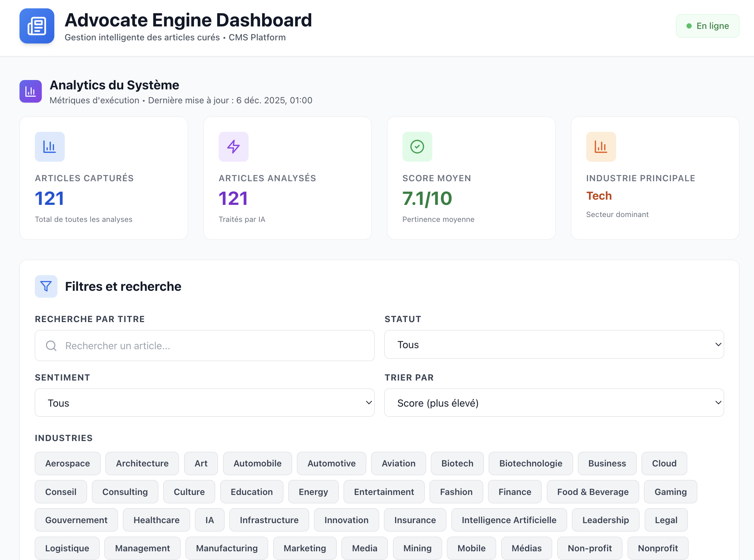The height and width of the screenshot is (560, 754).
Task: Select the Analytics du Système bar chart icon
Action: click(x=31, y=91)
